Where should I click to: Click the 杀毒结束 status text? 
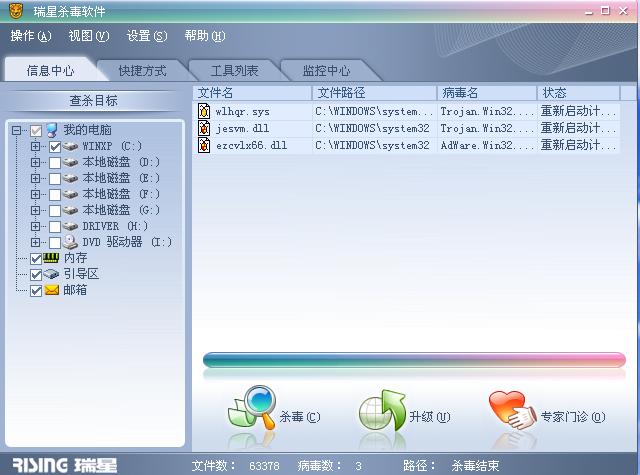475,465
